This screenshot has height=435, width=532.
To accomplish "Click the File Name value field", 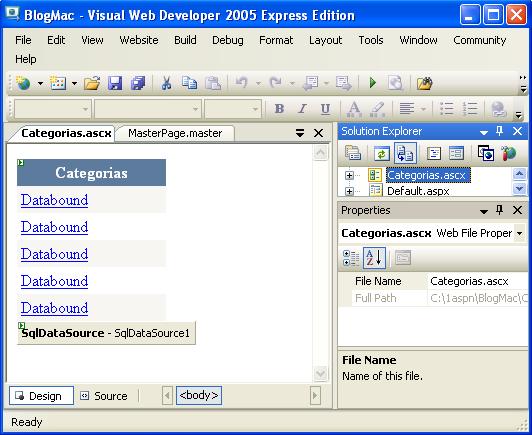I will (x=478, y=281).
